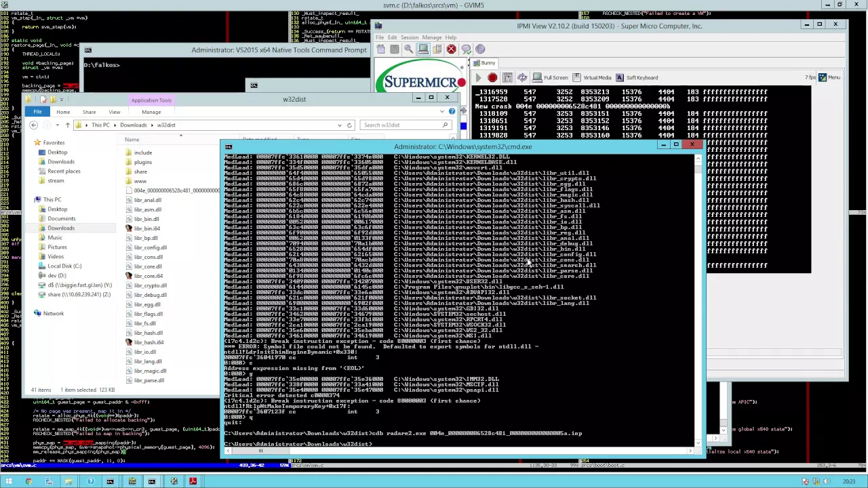
Task: Select stream folder under Favorites
Action: pyautogui.click(x=56, y=180)
